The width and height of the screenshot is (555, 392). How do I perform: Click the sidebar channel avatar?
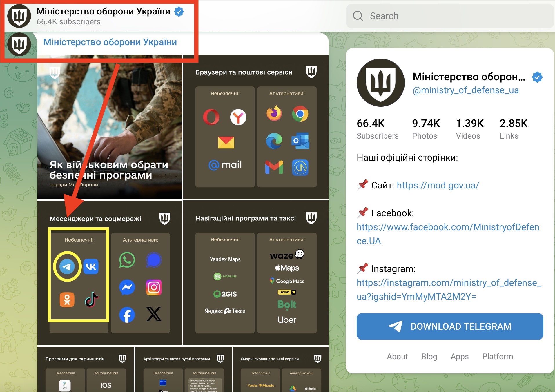point(381,83)
